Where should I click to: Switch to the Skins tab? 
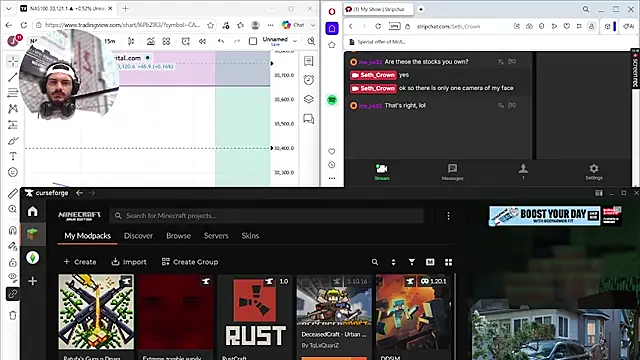click(250, 236)
